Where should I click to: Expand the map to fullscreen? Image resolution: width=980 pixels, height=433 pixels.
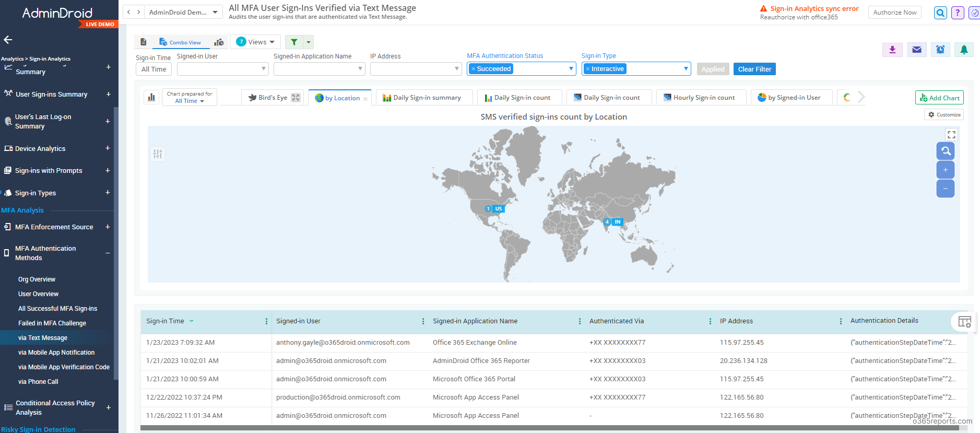pyautogui.click(x=951, y=135)
